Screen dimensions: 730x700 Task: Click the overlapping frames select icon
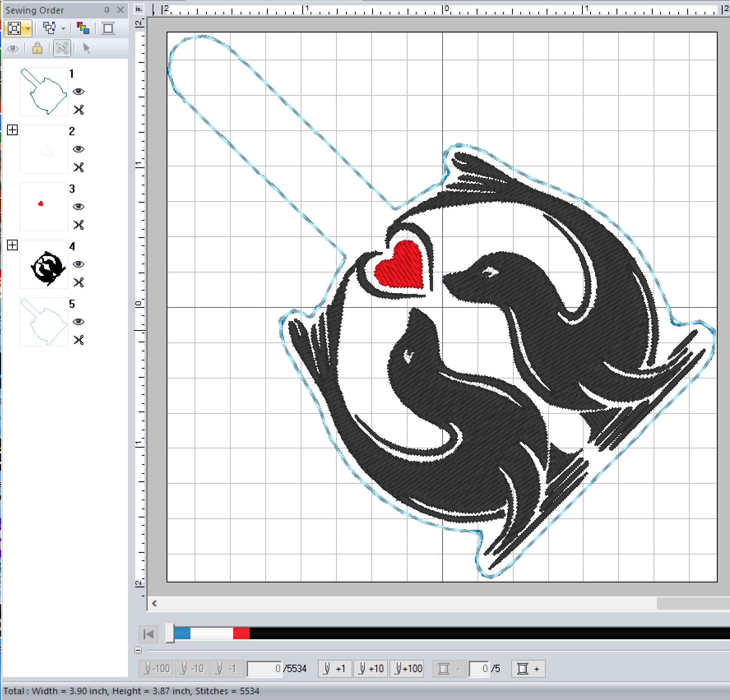tap(49, 28)
